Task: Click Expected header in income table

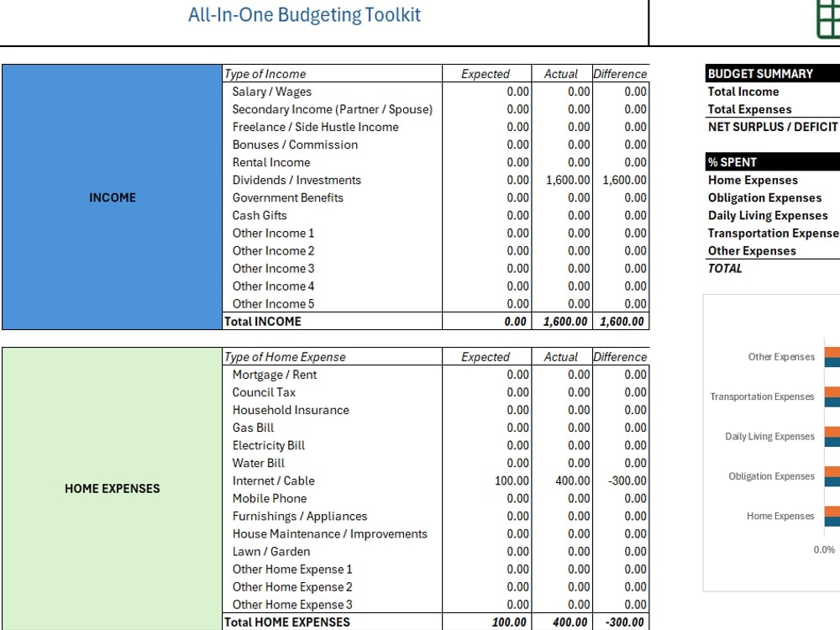Action: pyautogui.click(x=486, y=74)
